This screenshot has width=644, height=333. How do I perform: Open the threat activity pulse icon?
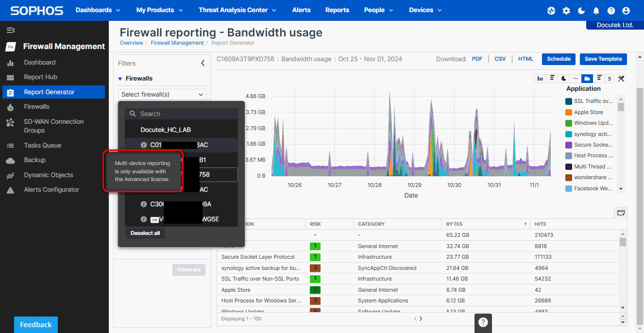pyautogui.click(x=551, y=11)
